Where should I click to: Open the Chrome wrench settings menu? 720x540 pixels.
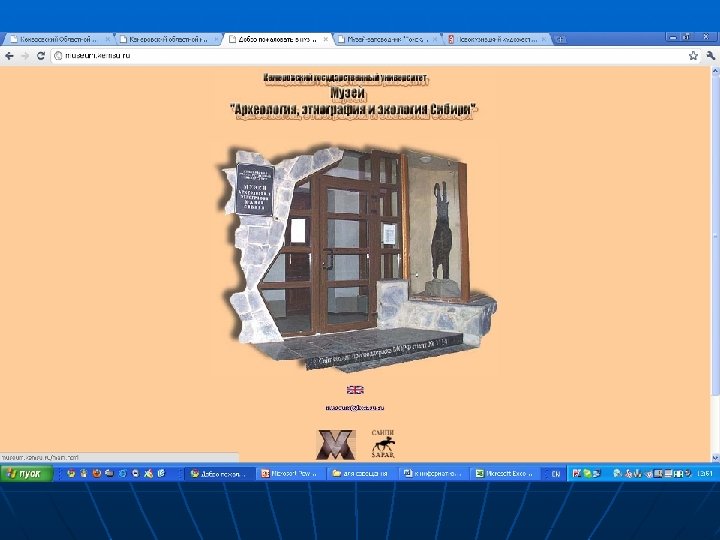[x=710, y=56]
